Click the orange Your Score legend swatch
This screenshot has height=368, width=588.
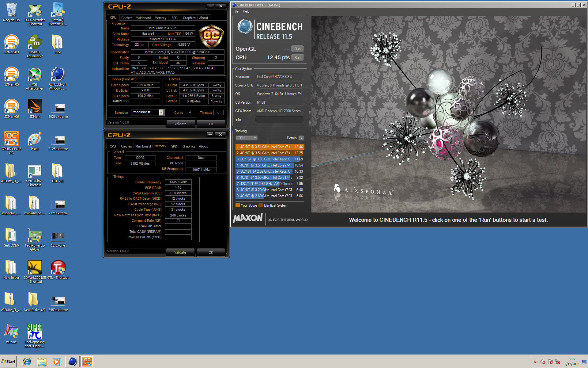tap(238, 205)
